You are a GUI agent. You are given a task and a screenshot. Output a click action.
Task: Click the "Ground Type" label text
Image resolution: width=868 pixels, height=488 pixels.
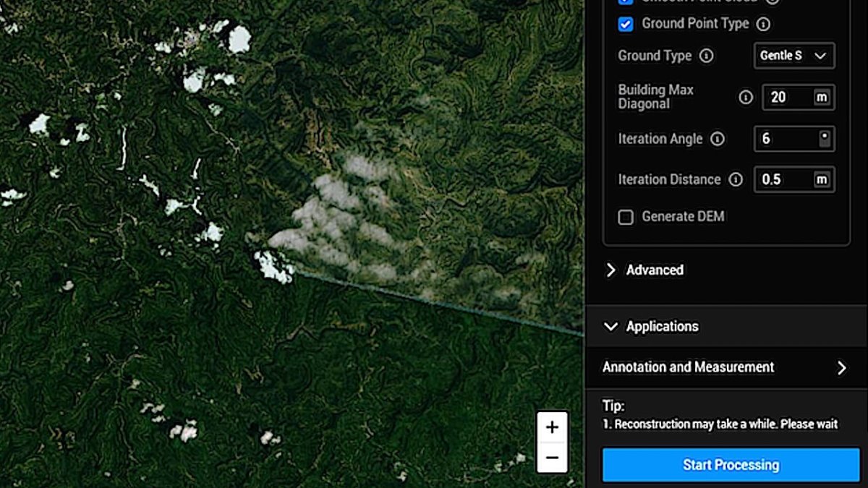point(655,56)
